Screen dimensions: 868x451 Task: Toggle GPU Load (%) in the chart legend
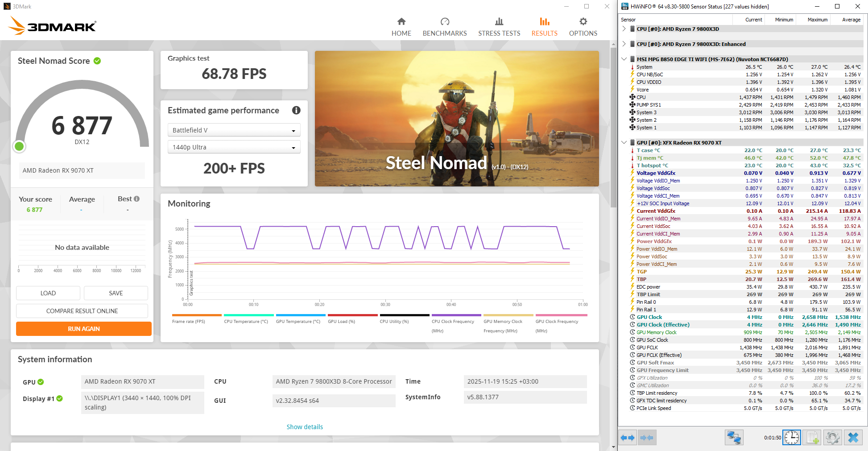(x=352, y=319)
